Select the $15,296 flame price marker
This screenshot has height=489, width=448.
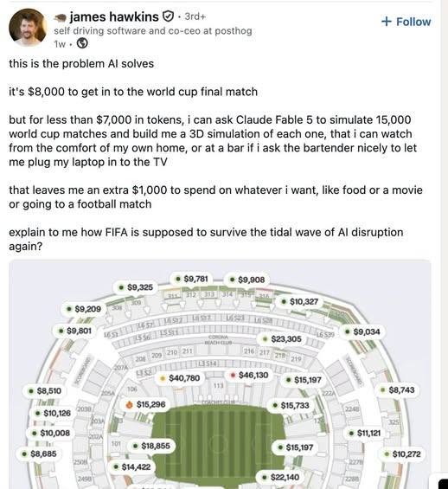146,404
